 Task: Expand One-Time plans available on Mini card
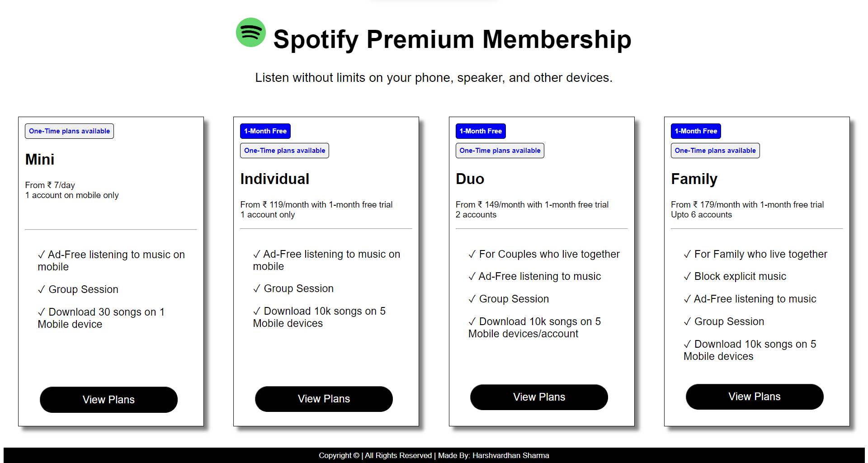(69, 131)
